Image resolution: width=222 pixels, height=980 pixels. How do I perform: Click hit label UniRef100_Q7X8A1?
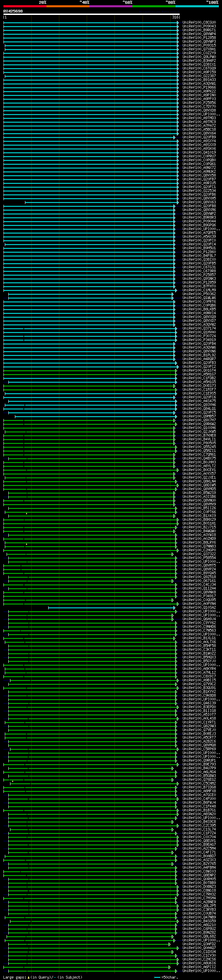click(x=199, y=49)
